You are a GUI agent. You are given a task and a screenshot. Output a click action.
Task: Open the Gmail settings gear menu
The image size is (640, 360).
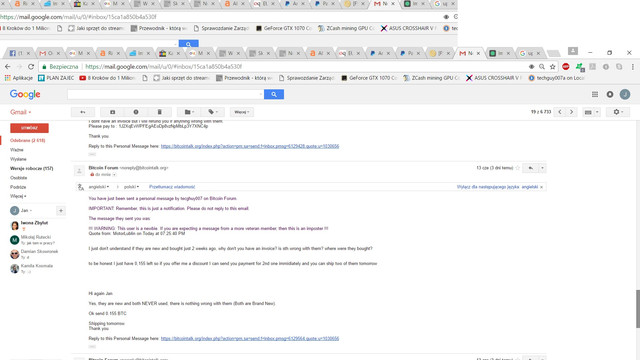pos(618,112)
